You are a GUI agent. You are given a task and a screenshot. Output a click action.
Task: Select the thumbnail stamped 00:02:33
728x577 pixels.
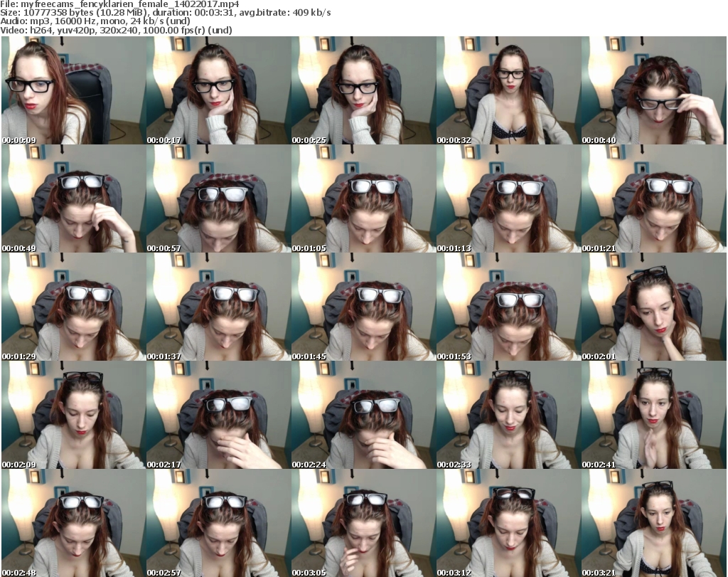[x=508, y=415]
